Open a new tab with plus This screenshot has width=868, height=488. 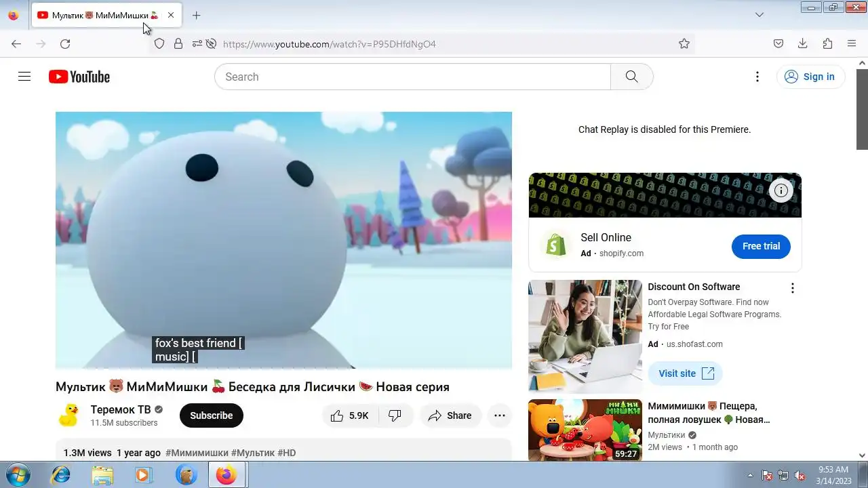pos(196,15)
